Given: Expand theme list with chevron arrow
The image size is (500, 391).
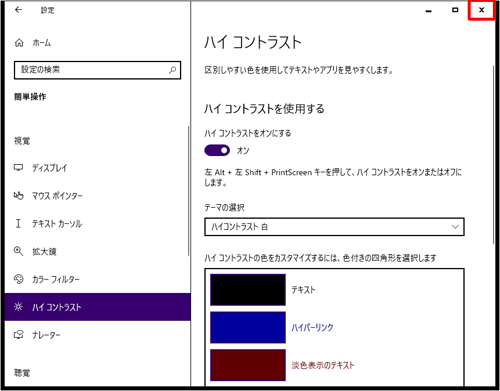Looking at the screenshot, I should coord(455,227).
